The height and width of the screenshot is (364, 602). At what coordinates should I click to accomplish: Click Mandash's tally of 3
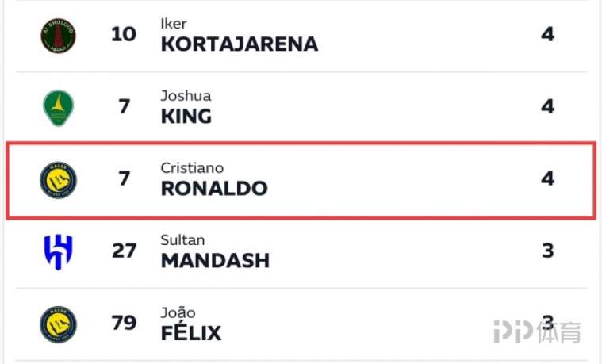[548, 251]
